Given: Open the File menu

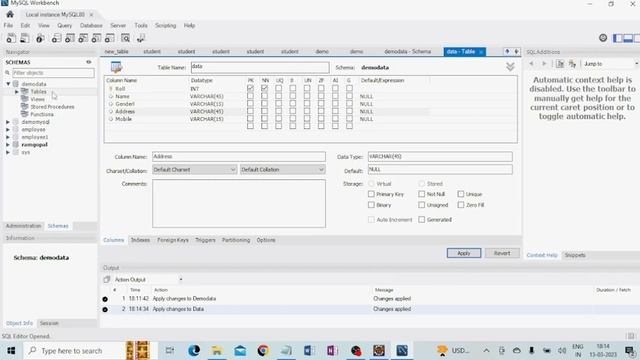Looking at the screenshot, I should [8, 25].
